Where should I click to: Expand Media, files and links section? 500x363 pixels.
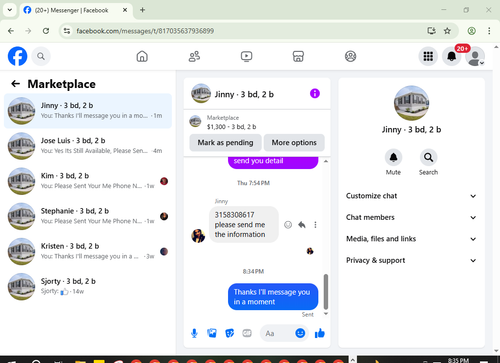click(411, 239)
